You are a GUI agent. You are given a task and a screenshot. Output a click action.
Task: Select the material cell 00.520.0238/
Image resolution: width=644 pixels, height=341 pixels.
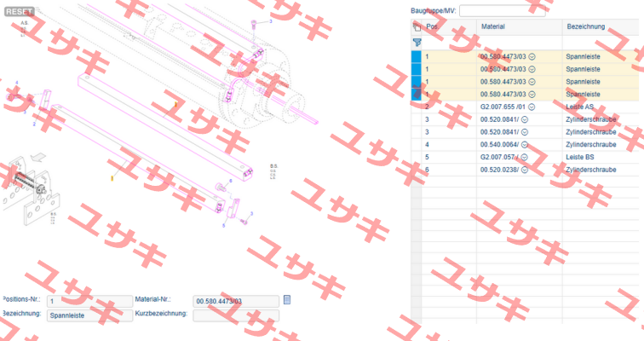(519, 170)
